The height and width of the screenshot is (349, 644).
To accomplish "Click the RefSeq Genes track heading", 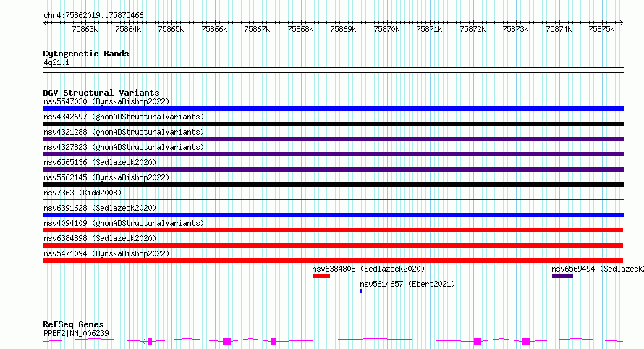I will (x=73, y=325).
